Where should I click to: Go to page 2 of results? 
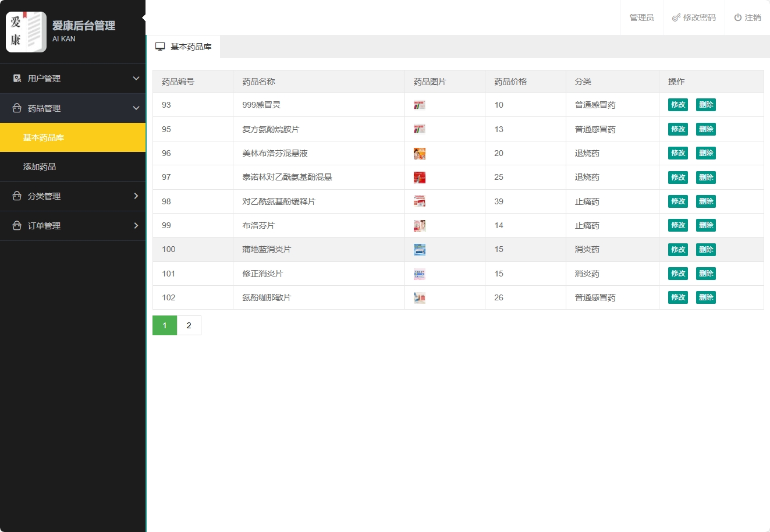(189, 325)
